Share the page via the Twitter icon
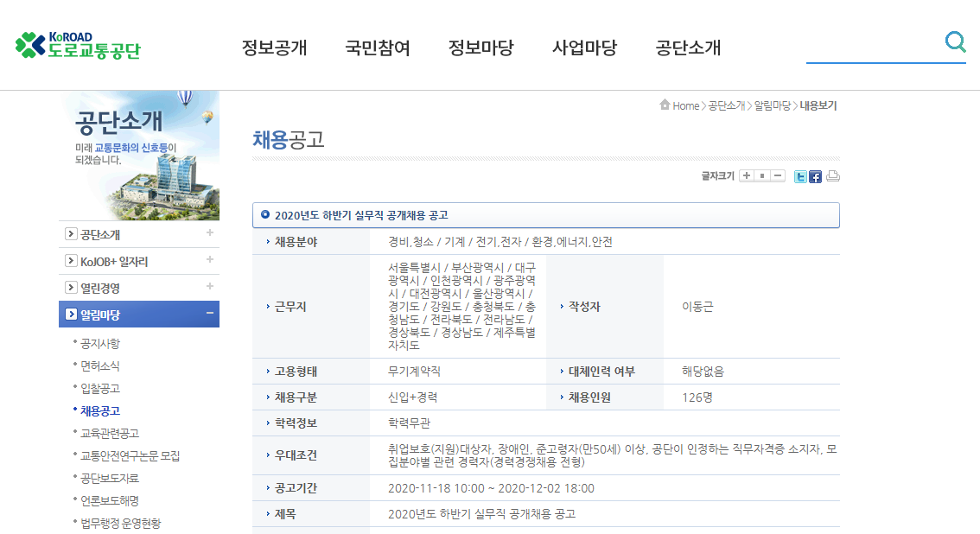This screenshot has height=534, width=980. (x=799, y=176)
